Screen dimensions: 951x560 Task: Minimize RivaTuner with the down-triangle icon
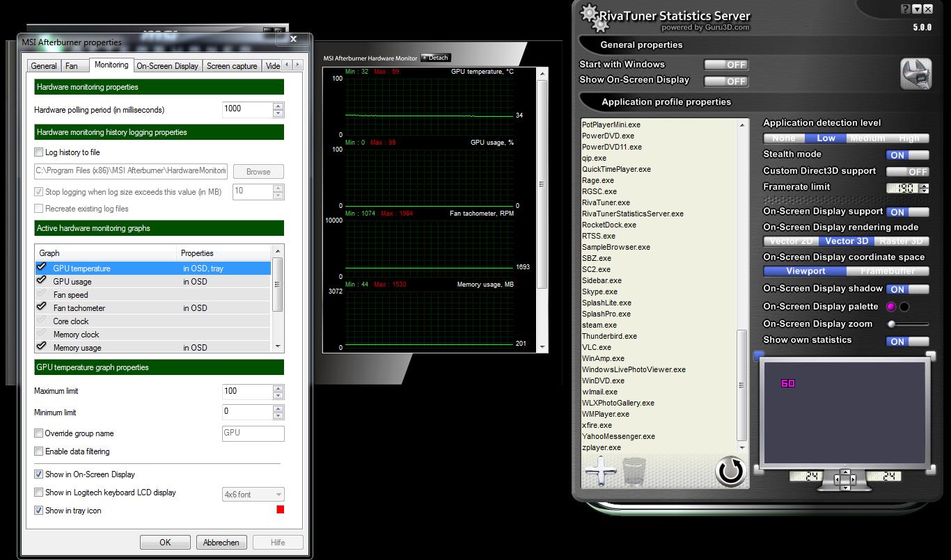pyautogui.click(x=917, y=9)
